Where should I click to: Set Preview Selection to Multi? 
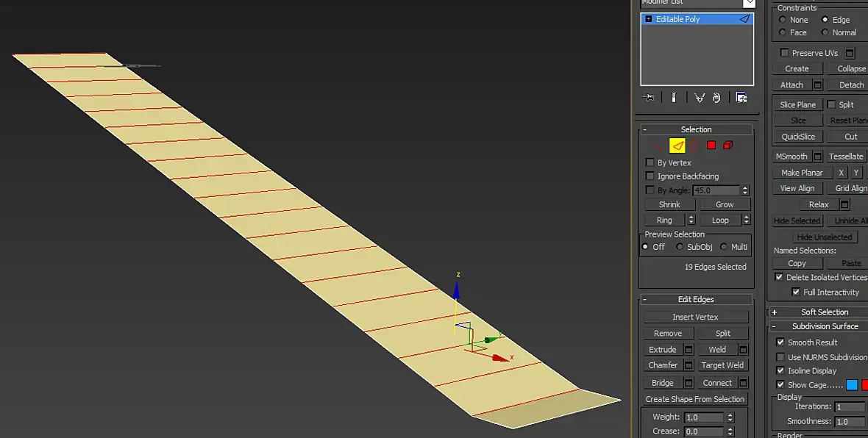click(x=724, y=247)
